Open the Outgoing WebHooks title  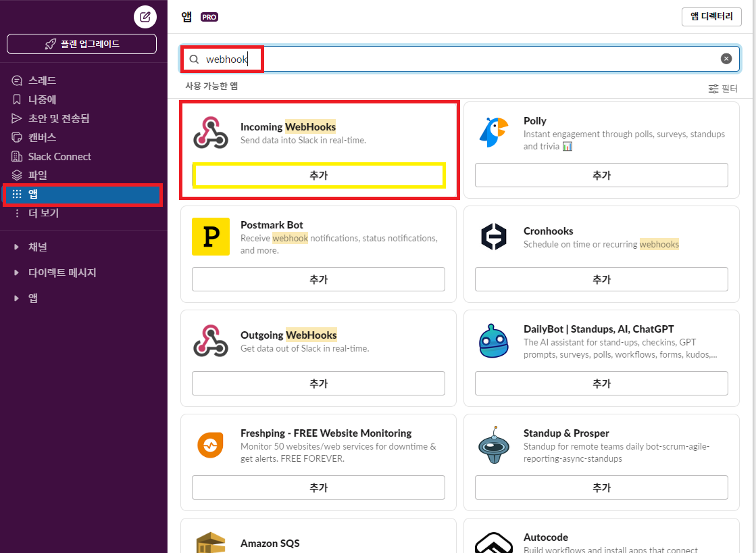click(x=288, y=335)
